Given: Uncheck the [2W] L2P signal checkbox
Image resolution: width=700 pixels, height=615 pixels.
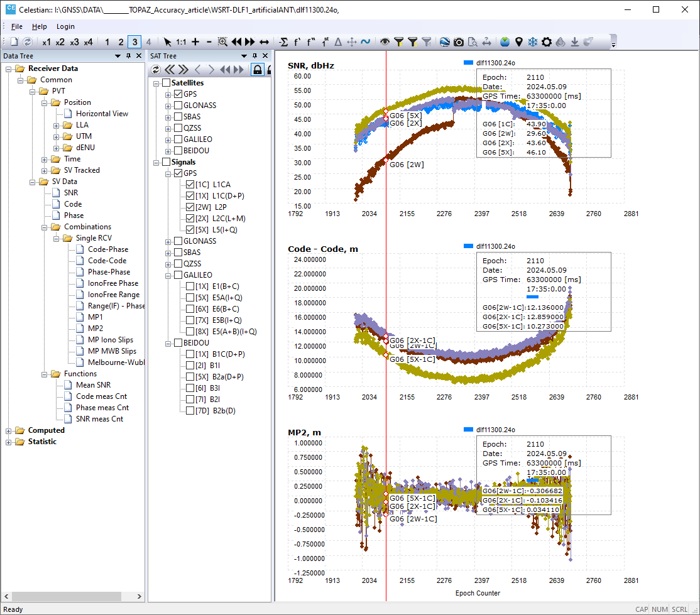Looking at the screenshot, I should click(190, 207).
